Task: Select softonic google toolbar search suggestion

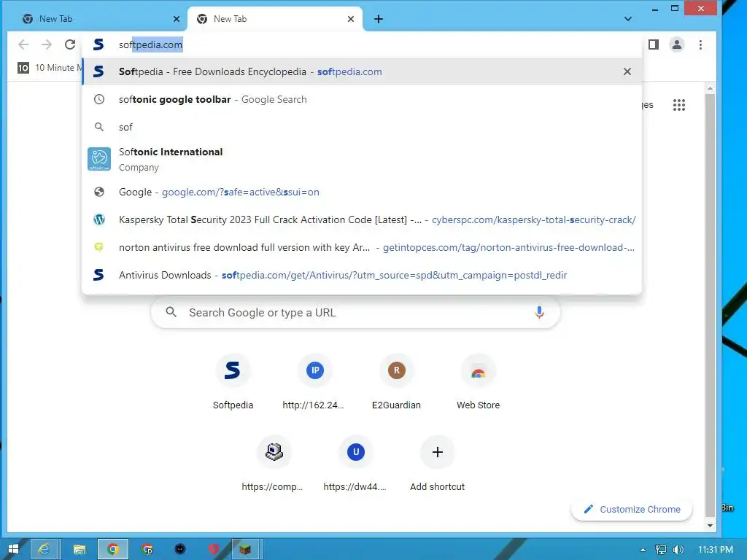Action: [362, 99]
